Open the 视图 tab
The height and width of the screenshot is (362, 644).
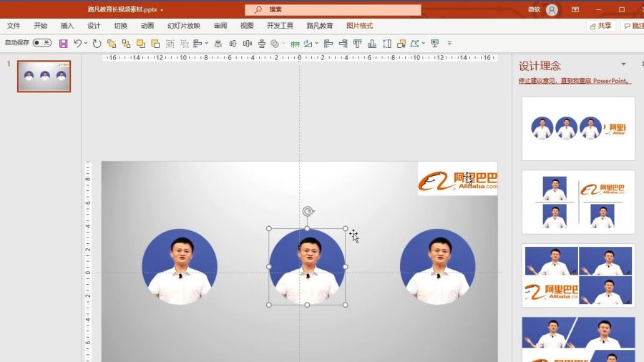(247, 26)
